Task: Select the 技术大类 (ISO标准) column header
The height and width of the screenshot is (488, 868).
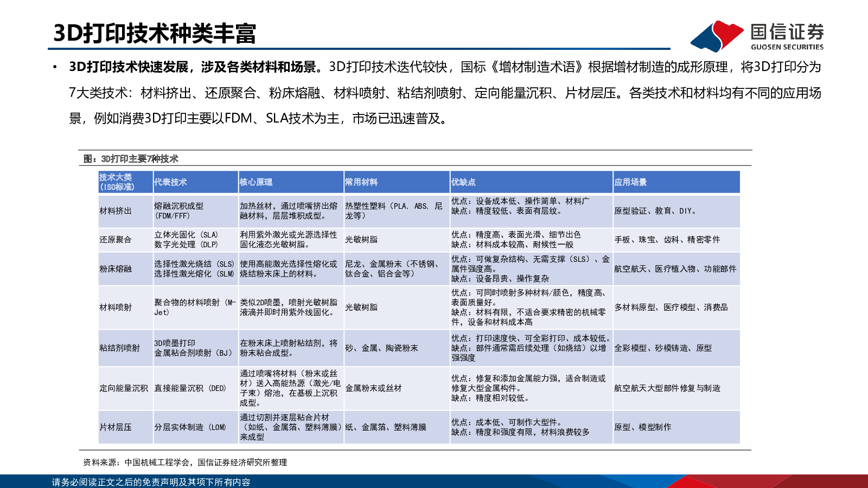Action: 117,182
